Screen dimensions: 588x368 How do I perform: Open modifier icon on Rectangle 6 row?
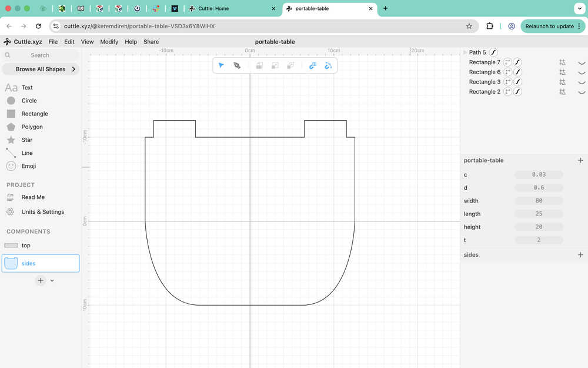click(x=562, y=72)
